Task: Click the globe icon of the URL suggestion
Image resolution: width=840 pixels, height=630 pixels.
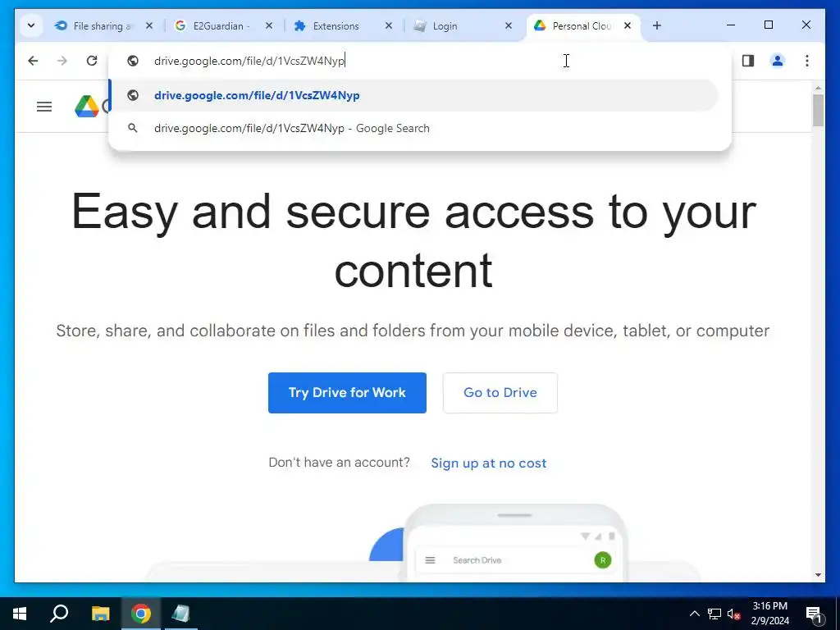Action: point(133,95)
